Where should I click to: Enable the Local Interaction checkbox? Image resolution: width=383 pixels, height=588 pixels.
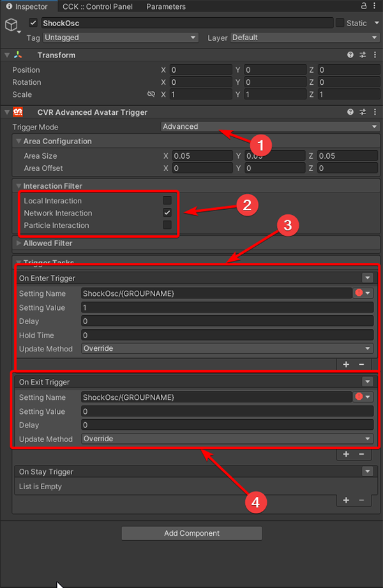pyautogui.click(x=167, y=201)
